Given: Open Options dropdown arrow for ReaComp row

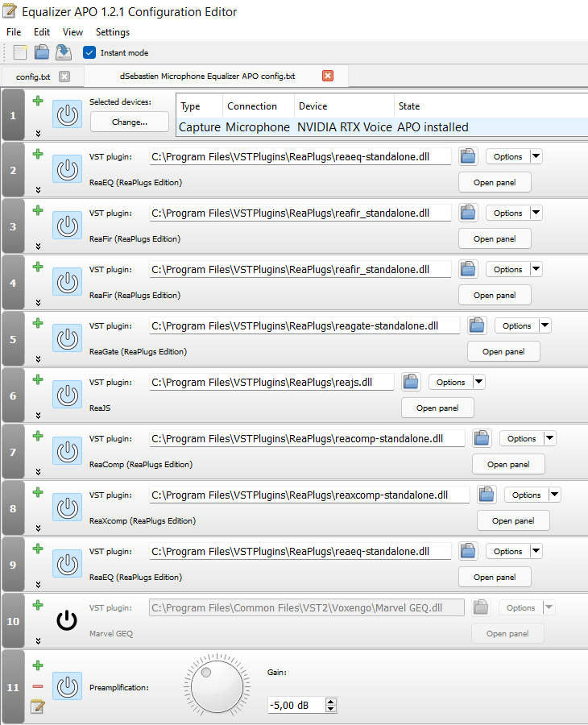Looking at the screenshot, I should pyautogui.click(x=550, y=438).
